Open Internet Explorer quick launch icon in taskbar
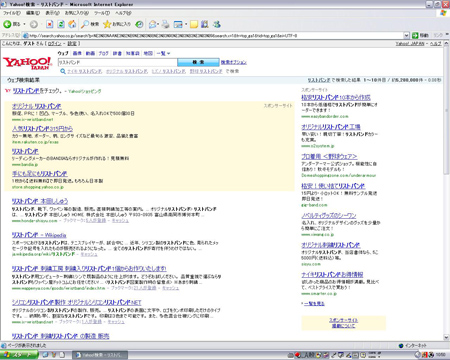 [45, 355]
